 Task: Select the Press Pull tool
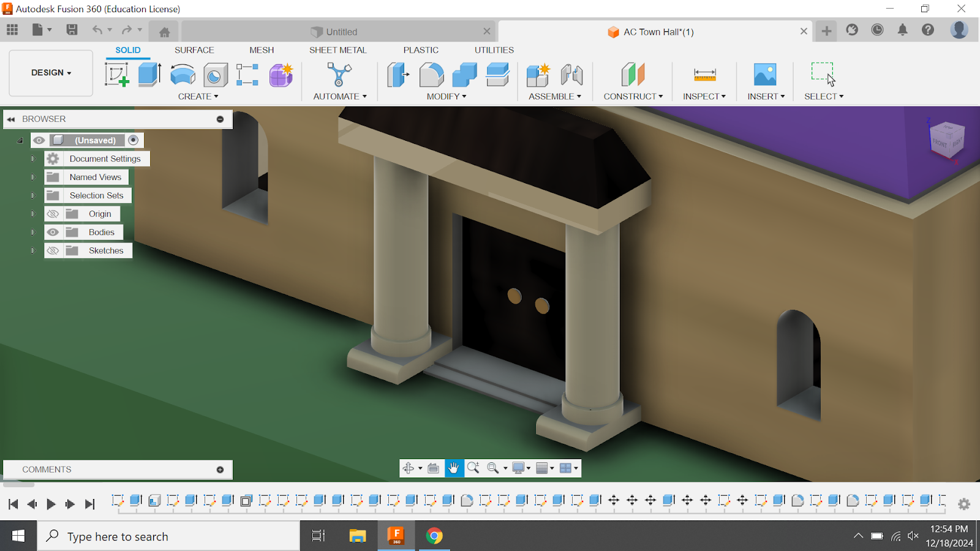coord(398,75)
